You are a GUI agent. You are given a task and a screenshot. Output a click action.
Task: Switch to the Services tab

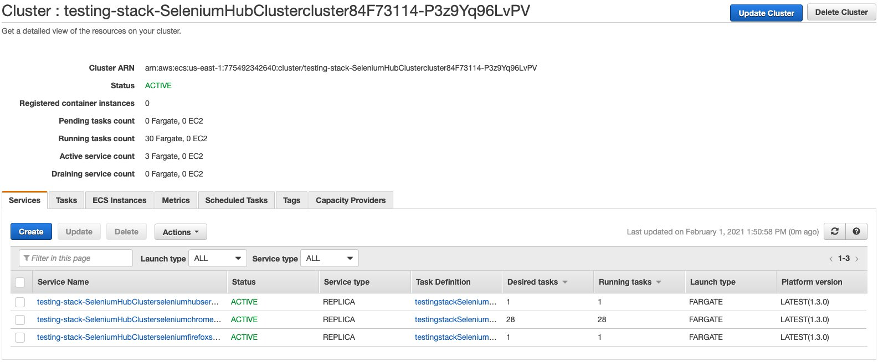point(25,200)
